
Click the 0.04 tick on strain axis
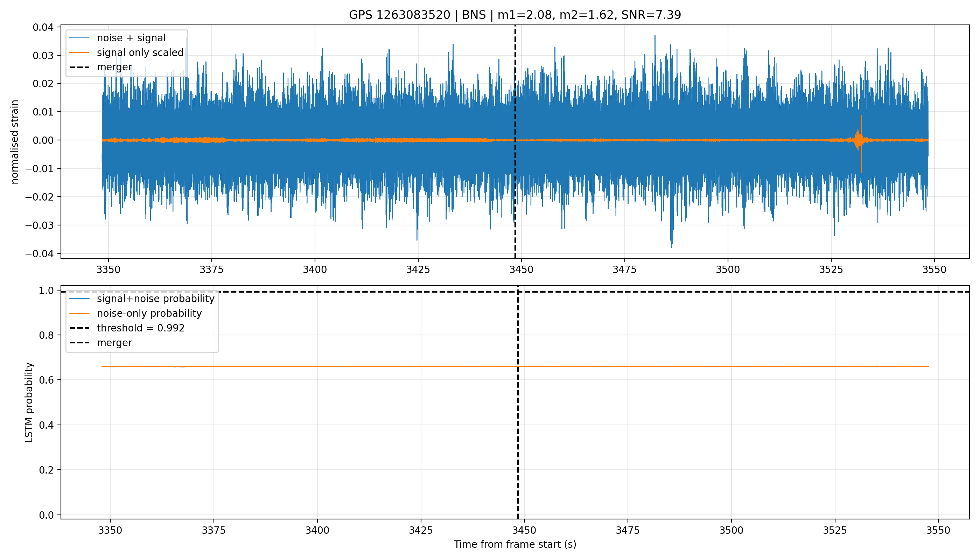[43, 27]
